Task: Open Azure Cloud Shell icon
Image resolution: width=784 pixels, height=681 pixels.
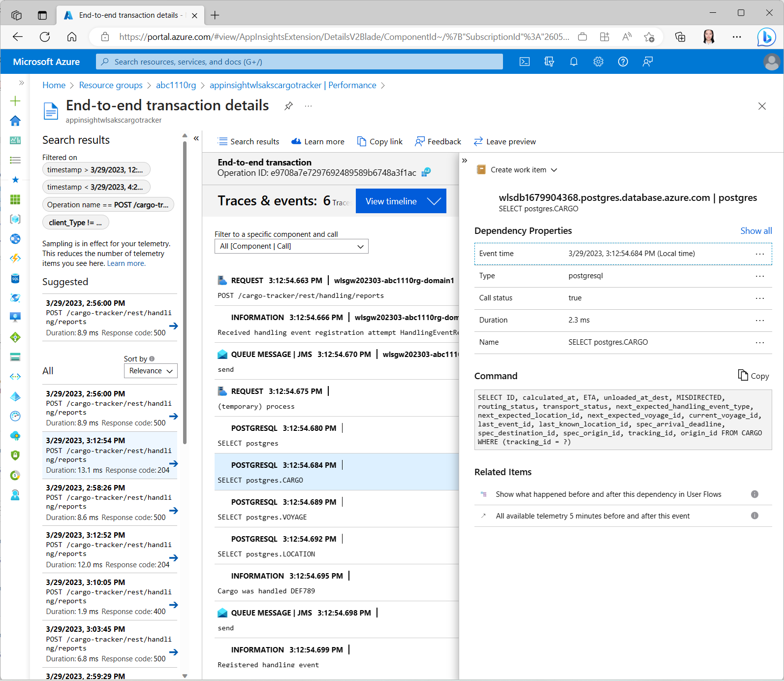Action: point(525,62)
